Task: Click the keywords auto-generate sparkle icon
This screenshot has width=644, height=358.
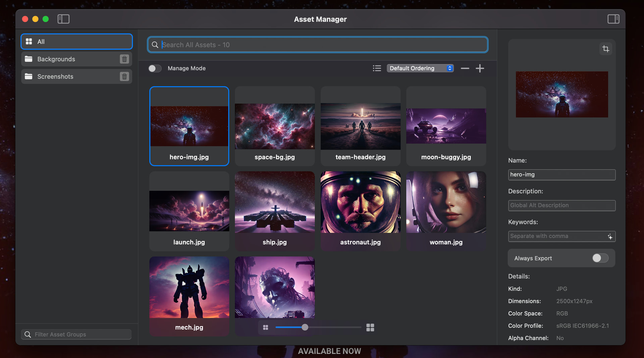Action: tap(610, 237)
